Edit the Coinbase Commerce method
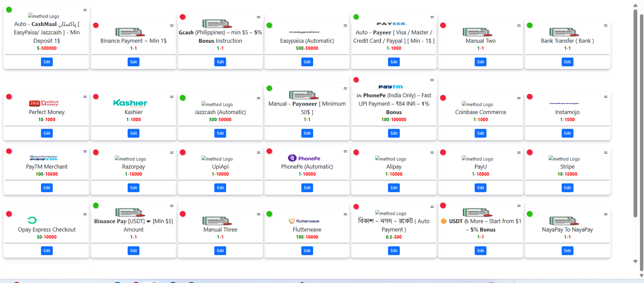Image resolution: width=644 pixels, height=283 pixels. (481, 133)
